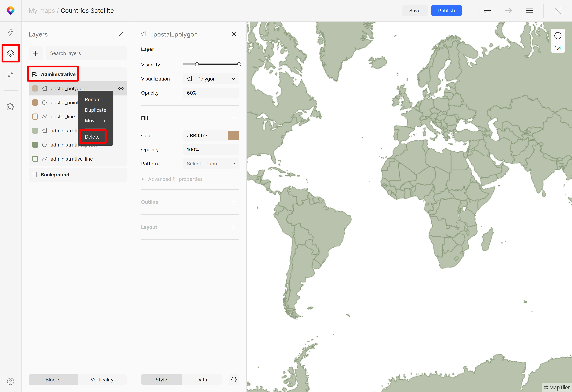Image resolution: width=572 pixels, height=392 pixels.
Task: Open the Visualization Polygon dropdown
Action: click(211, 79)
